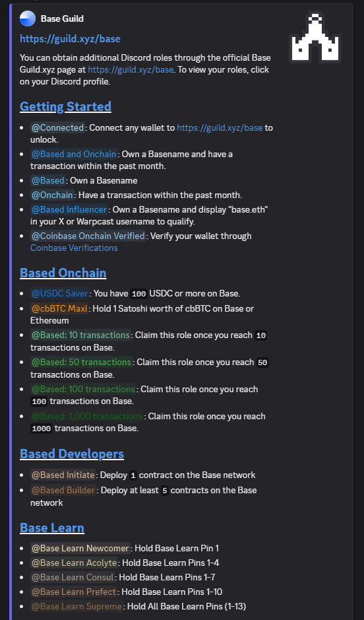Click the Coinbase Verifications link
The height and width of the screenshot is (620, 364).
coord(74,248)
